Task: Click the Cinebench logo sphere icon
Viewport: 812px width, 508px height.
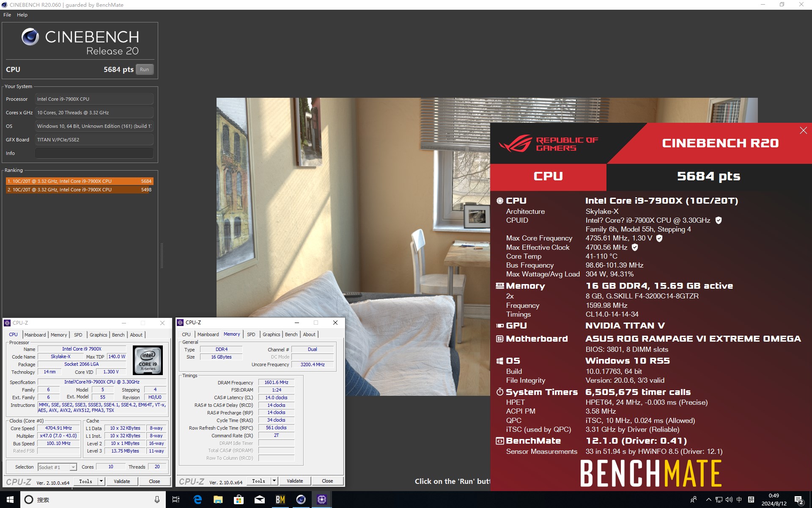Action: point(30,37)
